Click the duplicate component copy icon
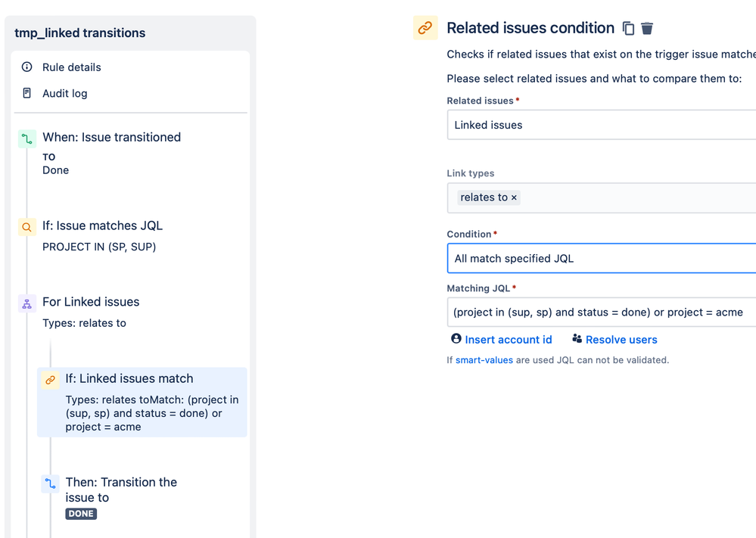The image size is (756, 538). tap(628, 29)
